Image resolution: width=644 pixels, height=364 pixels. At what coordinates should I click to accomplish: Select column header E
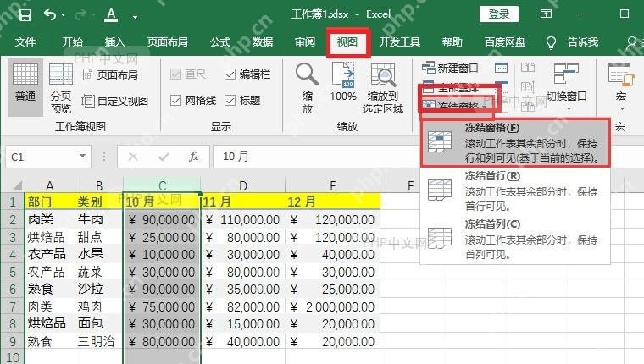[333, 185]
